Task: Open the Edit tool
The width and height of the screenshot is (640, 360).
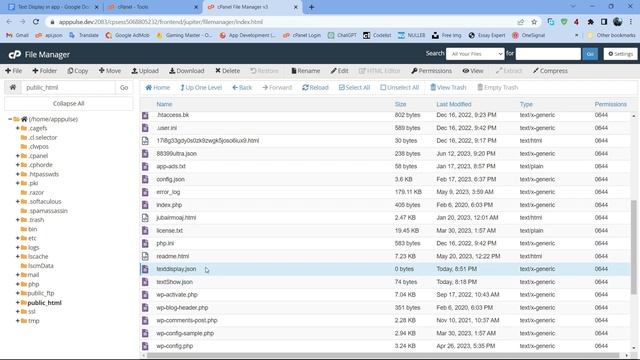Action: click(339, 71)
